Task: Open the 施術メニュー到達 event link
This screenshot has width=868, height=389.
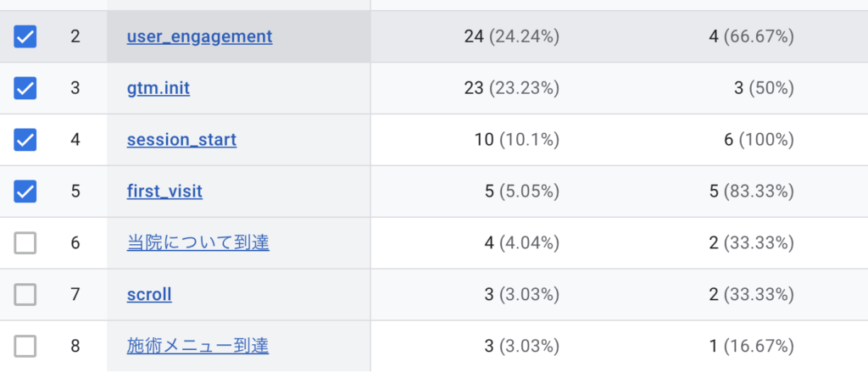Action: 198,346
